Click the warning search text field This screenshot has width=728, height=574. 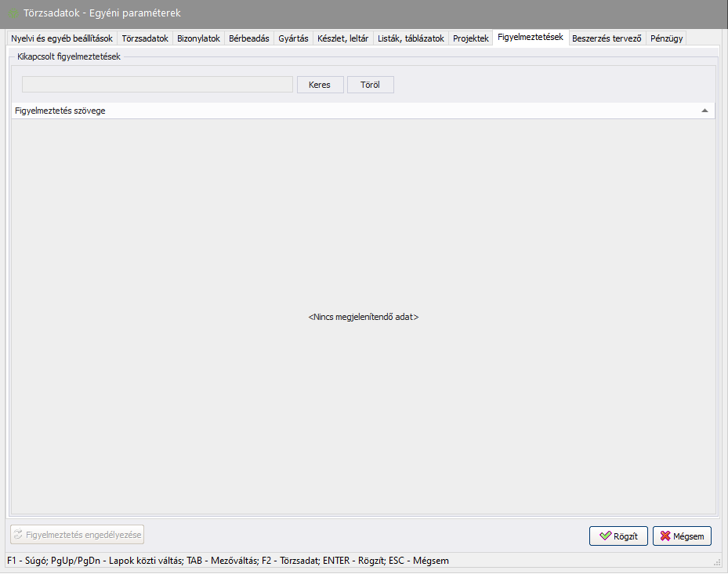(157, 85)
